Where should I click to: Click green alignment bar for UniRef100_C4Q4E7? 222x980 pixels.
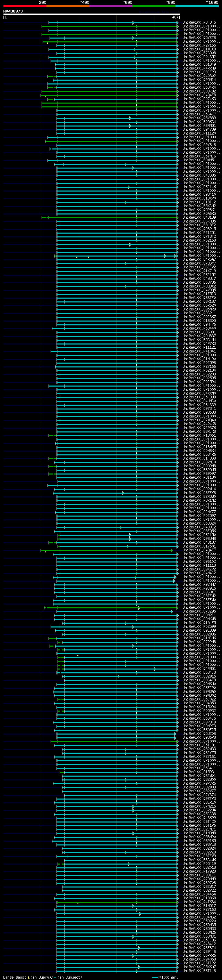[x=106, y=550]
